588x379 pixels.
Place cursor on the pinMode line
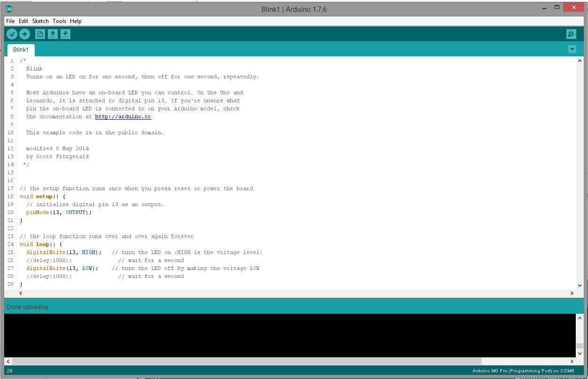(56, 212)
